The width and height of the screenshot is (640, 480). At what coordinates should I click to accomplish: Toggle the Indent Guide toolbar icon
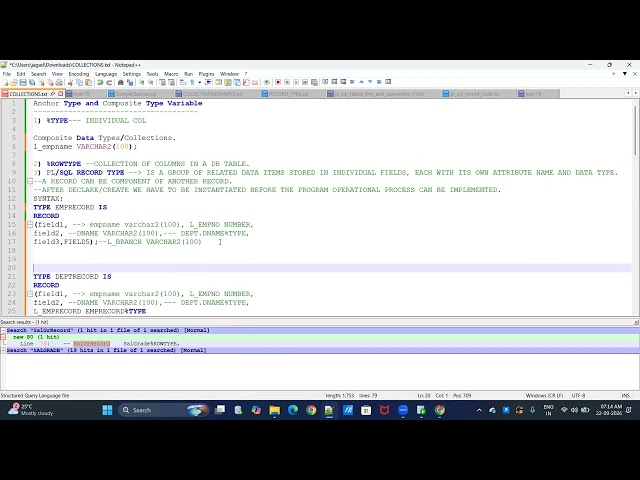tap(208, 82)
